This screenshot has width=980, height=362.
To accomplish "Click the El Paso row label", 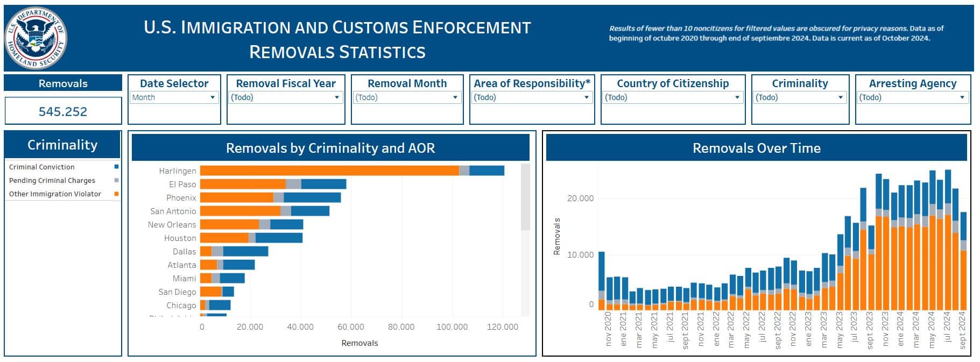I will point(182,184).
